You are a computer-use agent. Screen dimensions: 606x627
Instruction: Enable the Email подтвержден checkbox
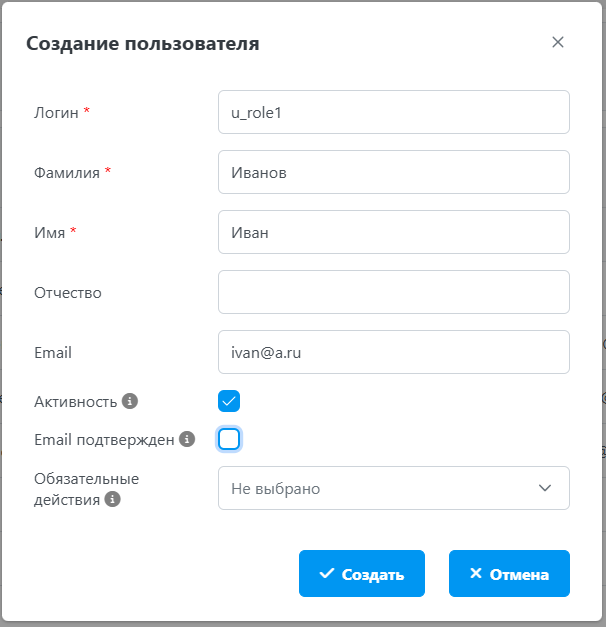(x=229, y=439)
